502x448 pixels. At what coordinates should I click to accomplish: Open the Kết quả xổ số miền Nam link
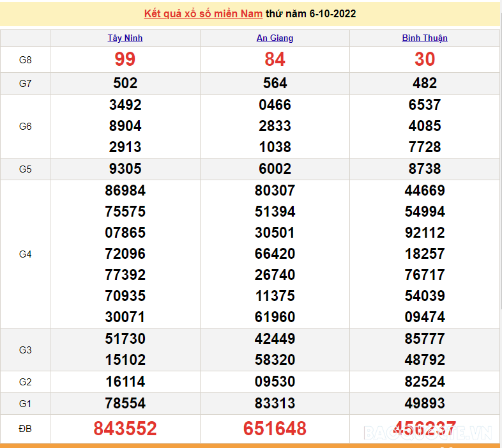coord(203,13)
